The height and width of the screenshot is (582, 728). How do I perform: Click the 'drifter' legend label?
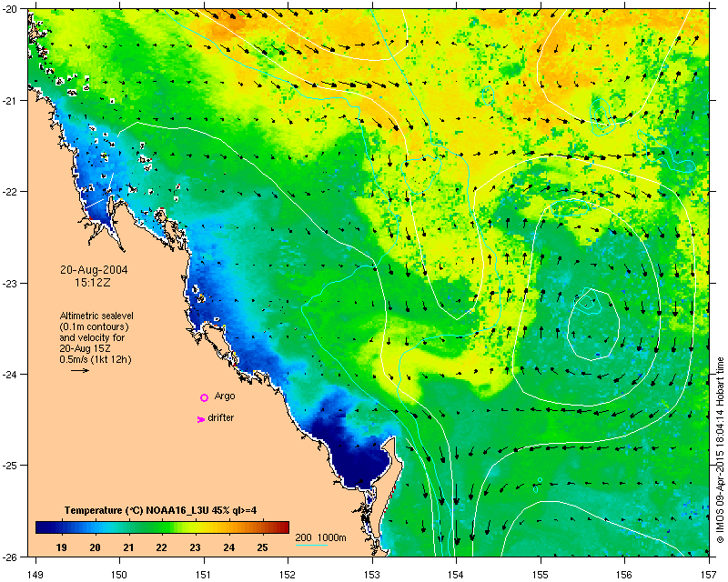point(220,417)
